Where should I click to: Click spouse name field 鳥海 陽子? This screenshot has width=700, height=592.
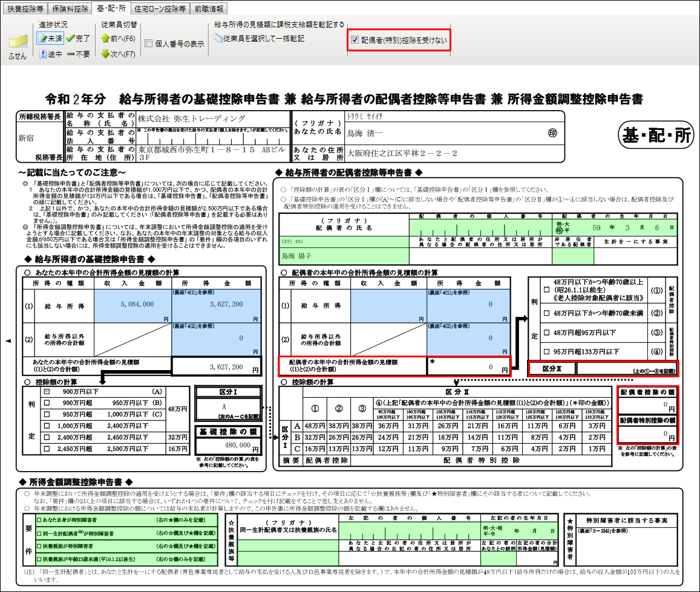coord(344,256)
